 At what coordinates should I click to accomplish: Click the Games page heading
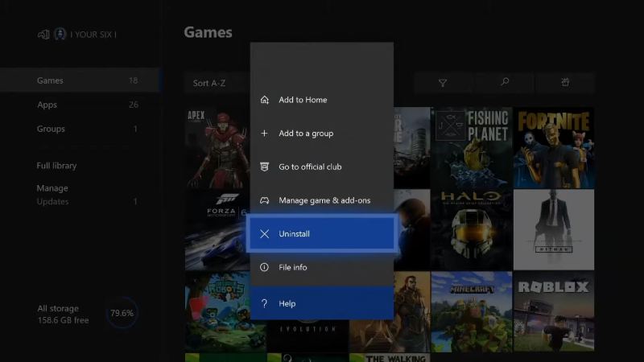point(208,32)
